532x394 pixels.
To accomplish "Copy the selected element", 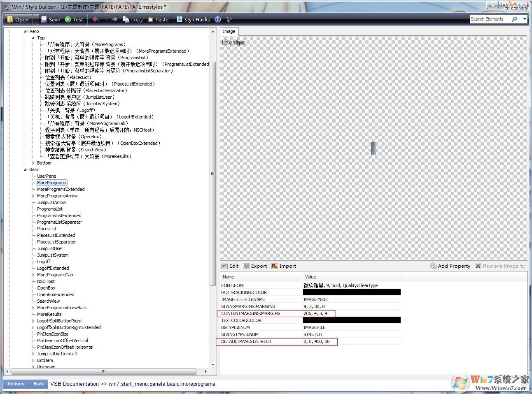I will (133, 19).
